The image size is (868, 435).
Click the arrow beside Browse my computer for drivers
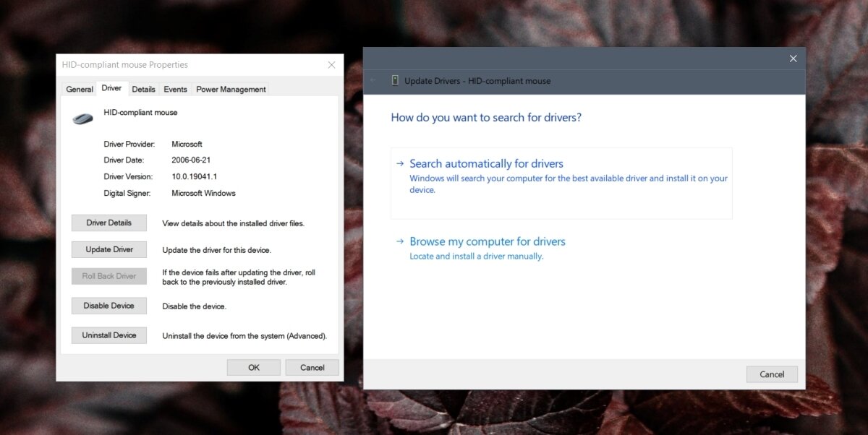tap(400, 241)
